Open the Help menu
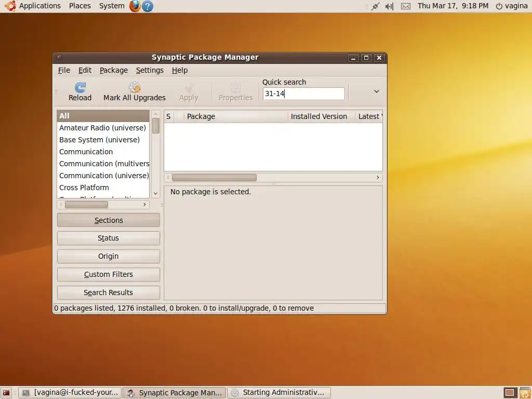This screenshot has width=532, height=399. [179, 70]
